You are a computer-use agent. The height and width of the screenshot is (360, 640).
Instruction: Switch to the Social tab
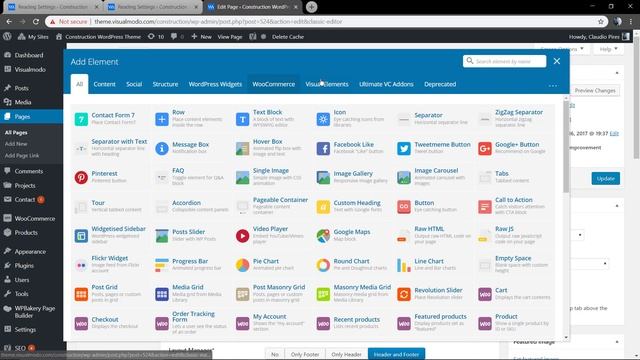(x=134, y=84)
